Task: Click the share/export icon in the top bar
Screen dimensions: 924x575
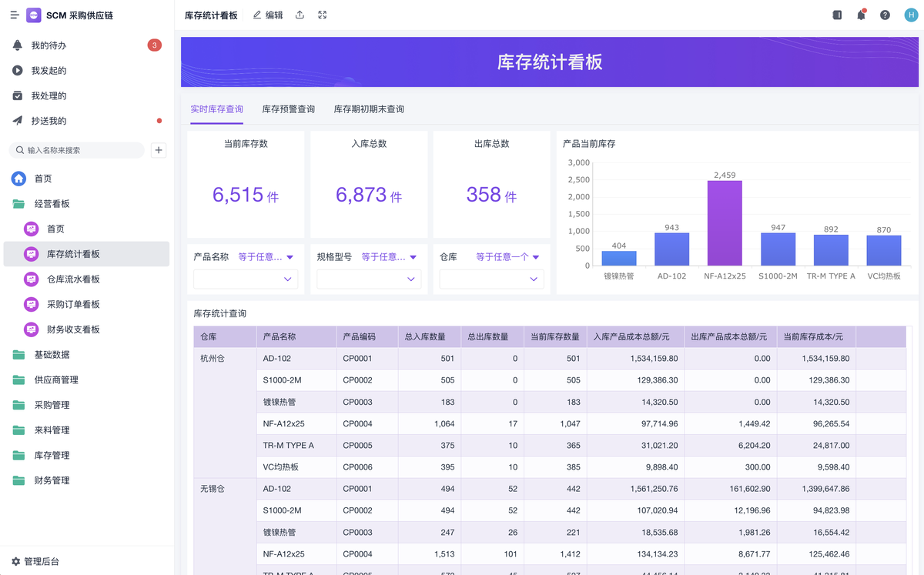Action: 300,15
